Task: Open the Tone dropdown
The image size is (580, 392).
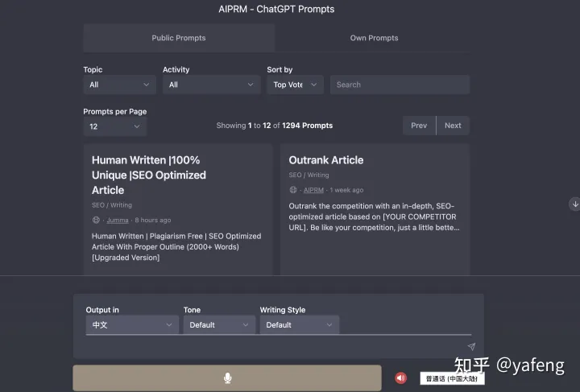Action: pos(219,325)
